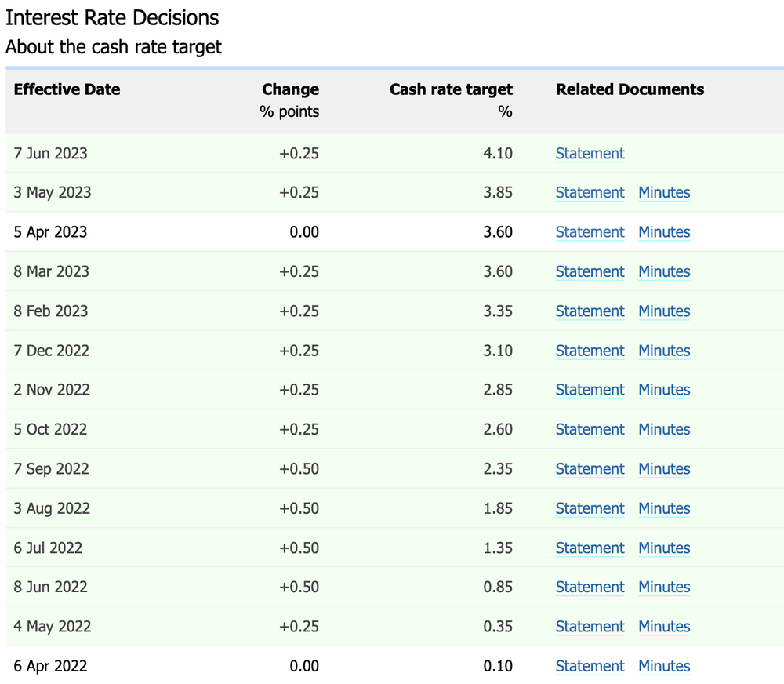Open the 4 May 2022 Minutes link
The image size is (784, 684).
665,627
